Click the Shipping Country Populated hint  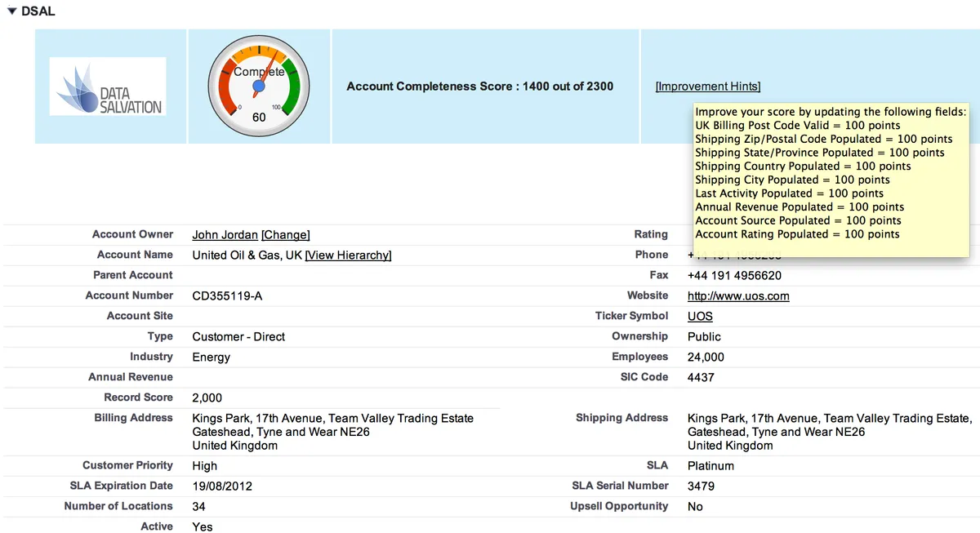(x=803, y=167)
